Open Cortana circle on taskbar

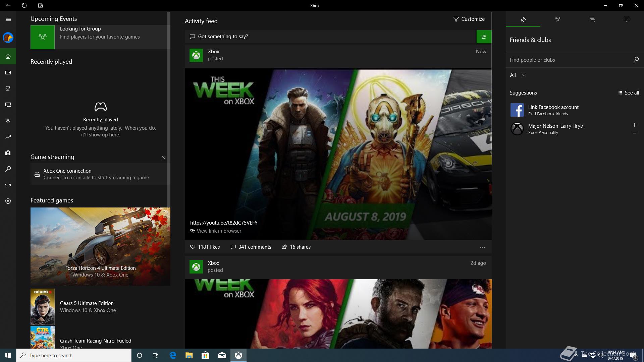(140, 355)
